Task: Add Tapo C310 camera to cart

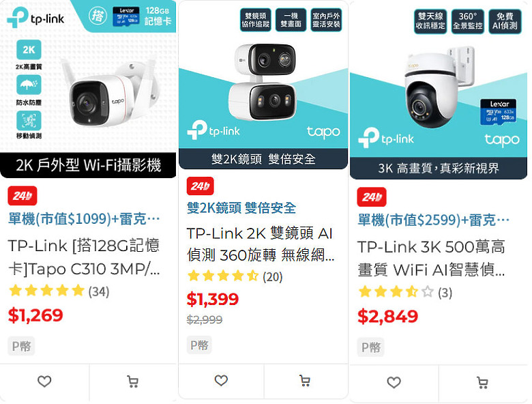Action: pos(133,381)
